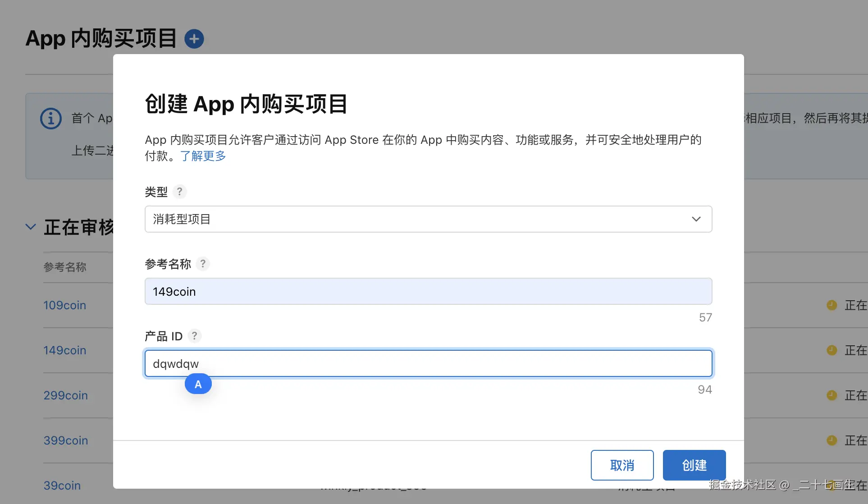
Task: Click the info circle icon in the banner
Action: pyautogui.click(x=51, y=119)
